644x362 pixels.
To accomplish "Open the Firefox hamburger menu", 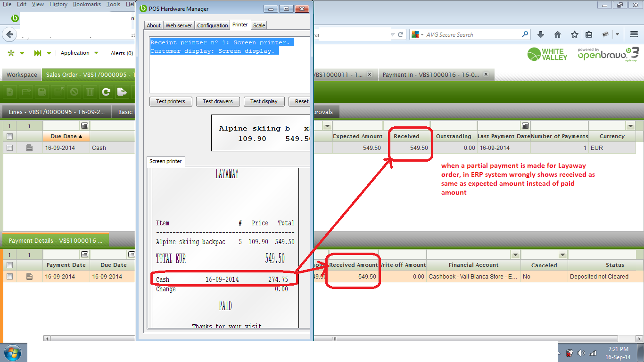I will (x=634, y=34).
